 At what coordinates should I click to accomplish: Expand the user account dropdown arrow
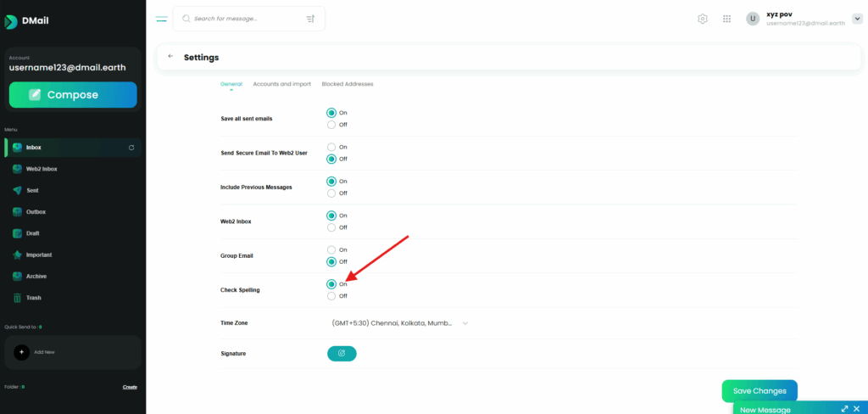tap(856, 19)
